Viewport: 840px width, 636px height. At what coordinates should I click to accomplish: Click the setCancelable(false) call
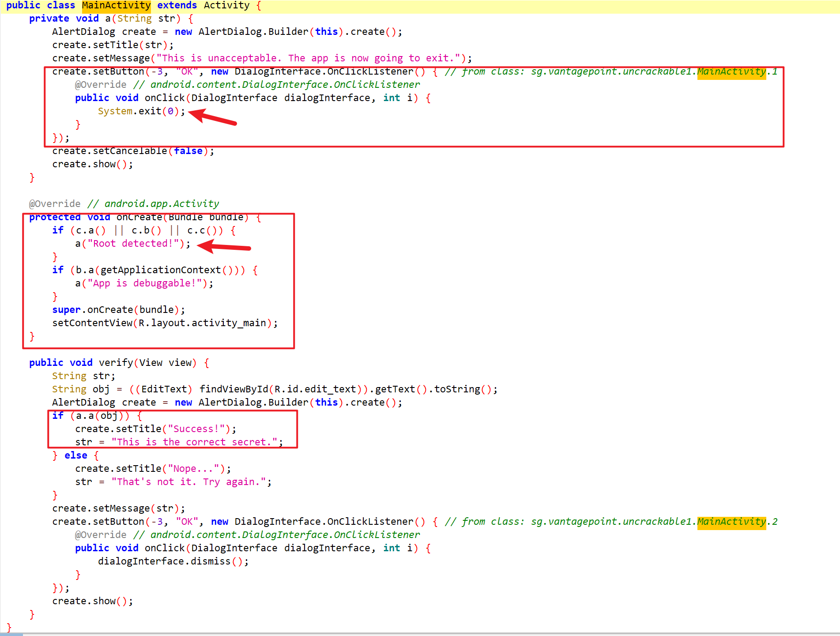tap(132, 151)
